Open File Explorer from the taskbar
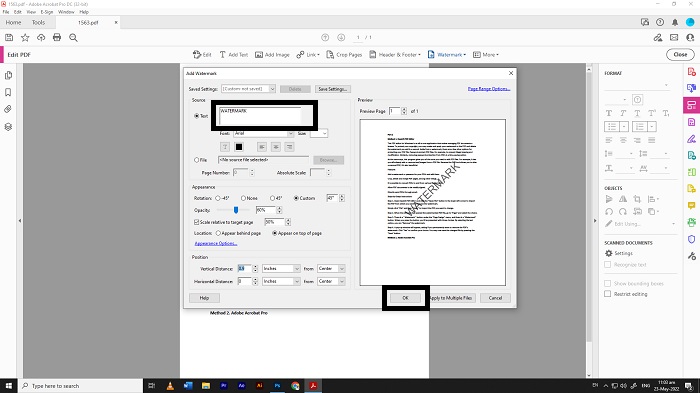700x393 pixels. (x=206, y=386)
